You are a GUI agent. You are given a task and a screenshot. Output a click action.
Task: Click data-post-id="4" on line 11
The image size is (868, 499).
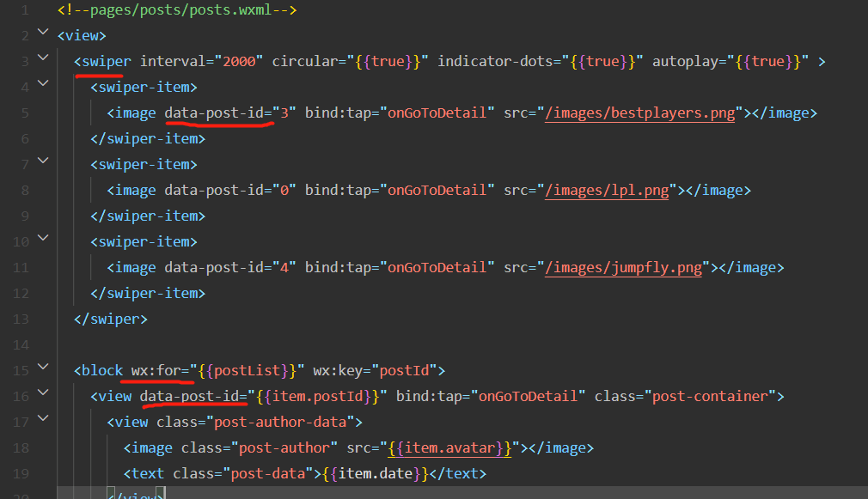pos(230,268)
